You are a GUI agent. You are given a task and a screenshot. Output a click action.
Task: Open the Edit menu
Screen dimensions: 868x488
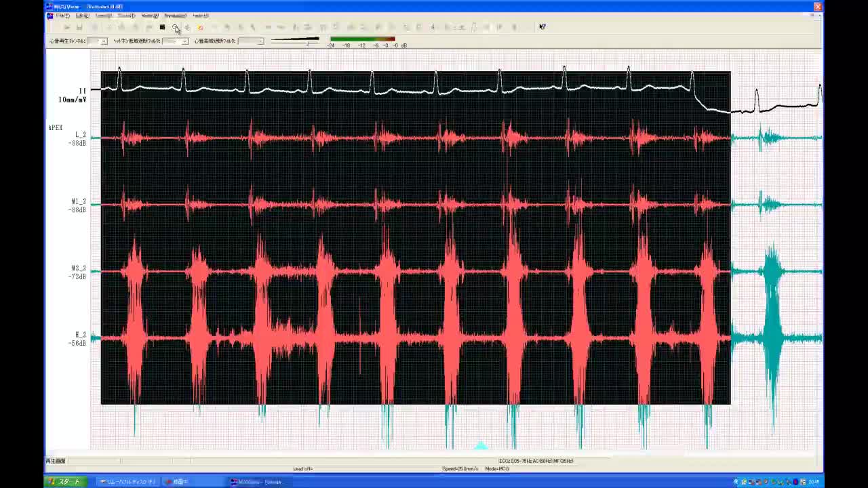point(82,16)
